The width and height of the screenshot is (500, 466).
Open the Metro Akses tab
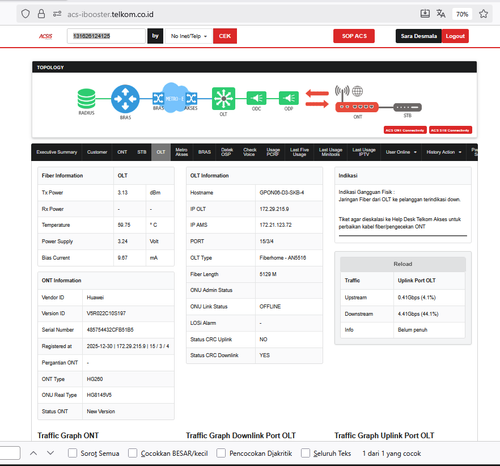click(182, 152)
